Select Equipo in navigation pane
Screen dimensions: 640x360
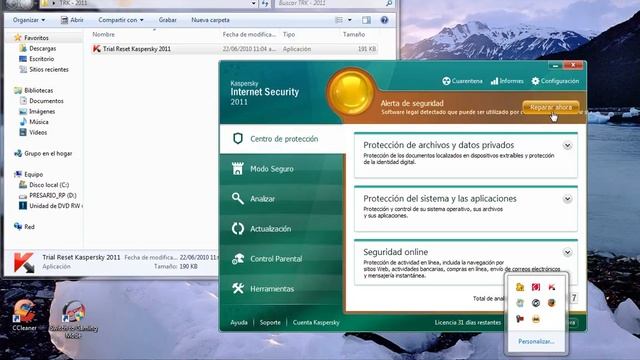coord(33,174)
